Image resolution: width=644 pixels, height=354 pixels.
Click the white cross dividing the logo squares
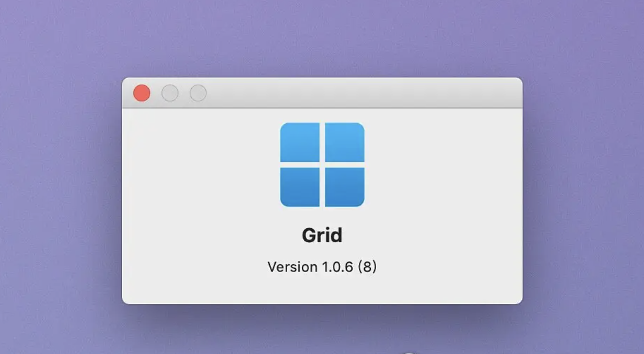tap(322, 164)
